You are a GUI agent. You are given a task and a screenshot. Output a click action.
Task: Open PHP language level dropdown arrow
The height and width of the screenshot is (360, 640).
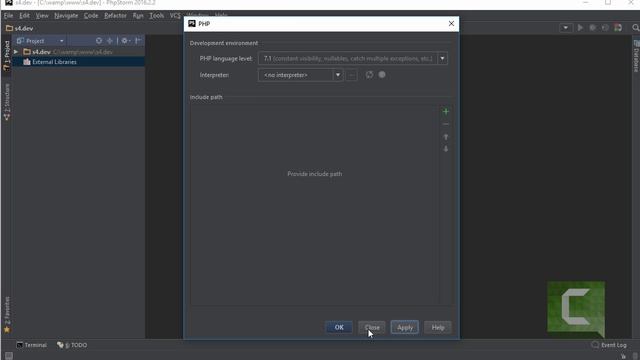point(442,58)
